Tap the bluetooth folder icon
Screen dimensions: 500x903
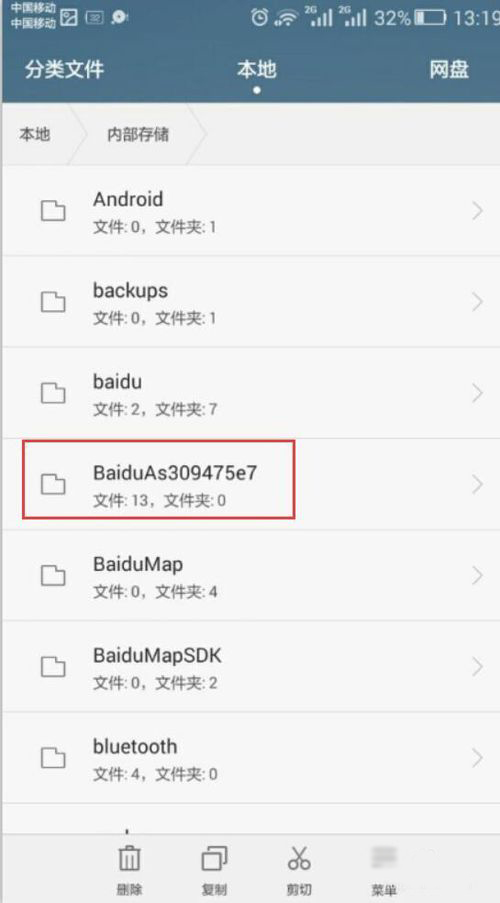(53, 758)
